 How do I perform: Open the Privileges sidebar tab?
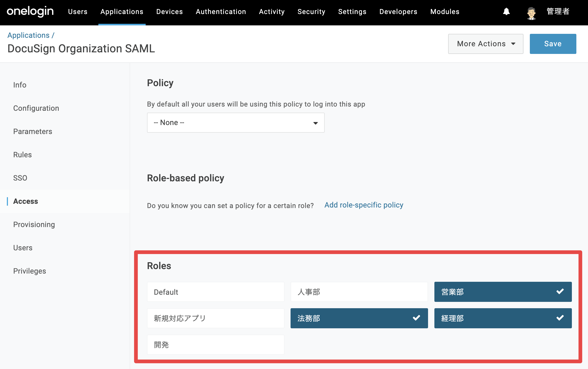(30, 271)
